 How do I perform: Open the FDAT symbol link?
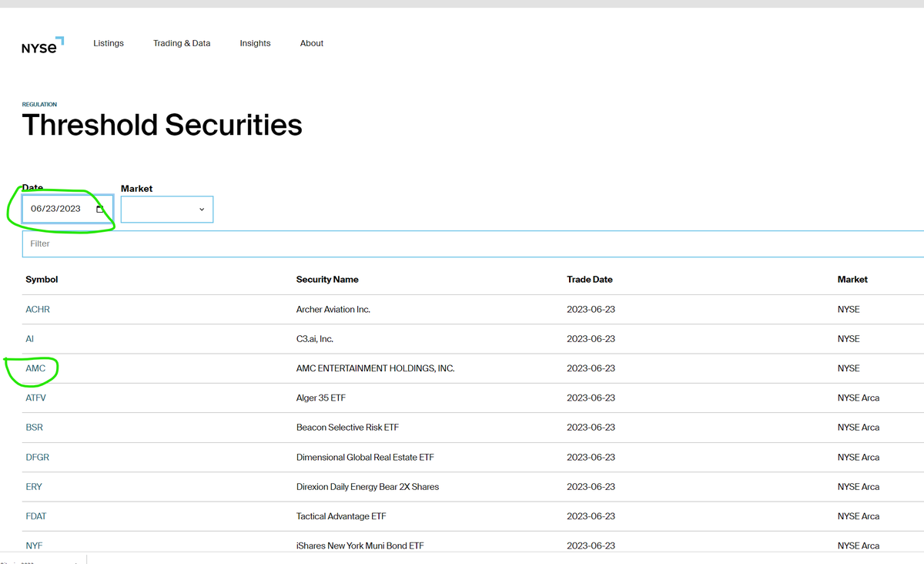tap(36, 516)
